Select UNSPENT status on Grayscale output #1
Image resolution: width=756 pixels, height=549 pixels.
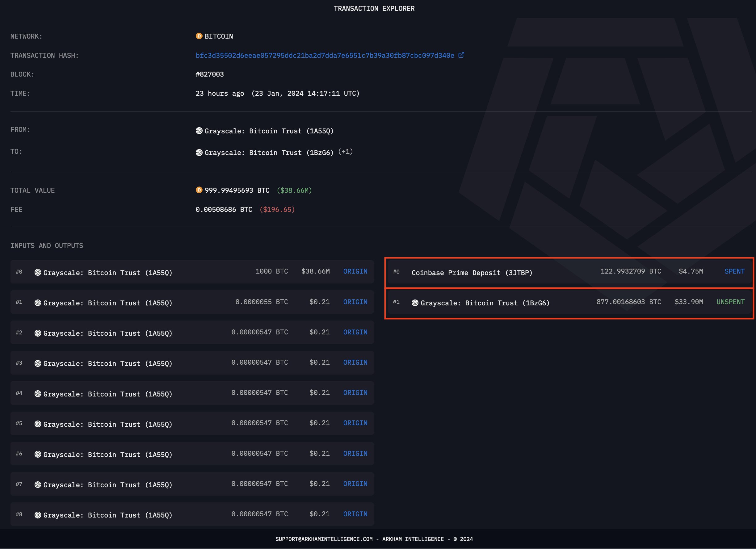(x=729, y=302)
